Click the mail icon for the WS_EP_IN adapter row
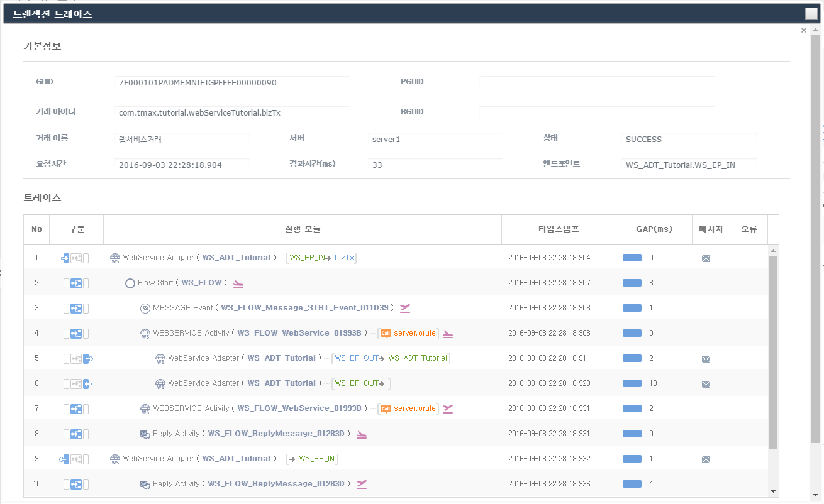 pyautogui.click(x=706, y=459)
